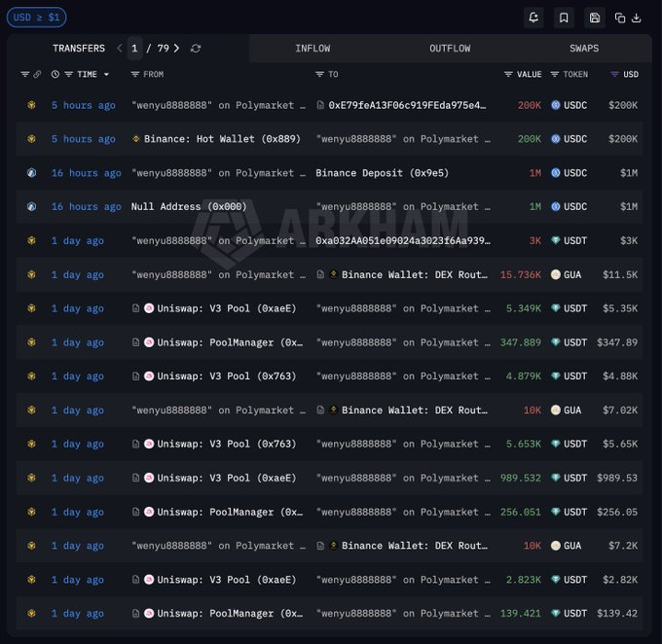Switch to the INFLOW tab
Screen dimensions: 662x644
pos(313,49)
